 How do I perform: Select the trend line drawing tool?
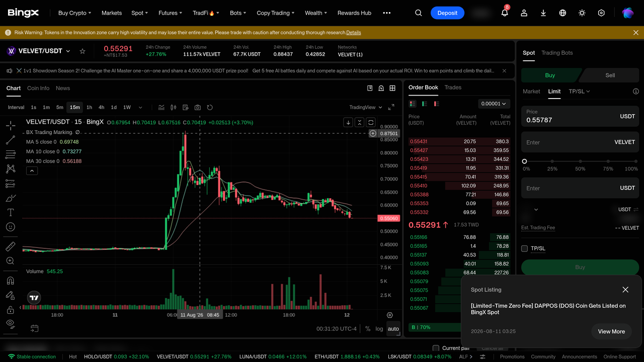pyautogui.click(x=11, y=140)
